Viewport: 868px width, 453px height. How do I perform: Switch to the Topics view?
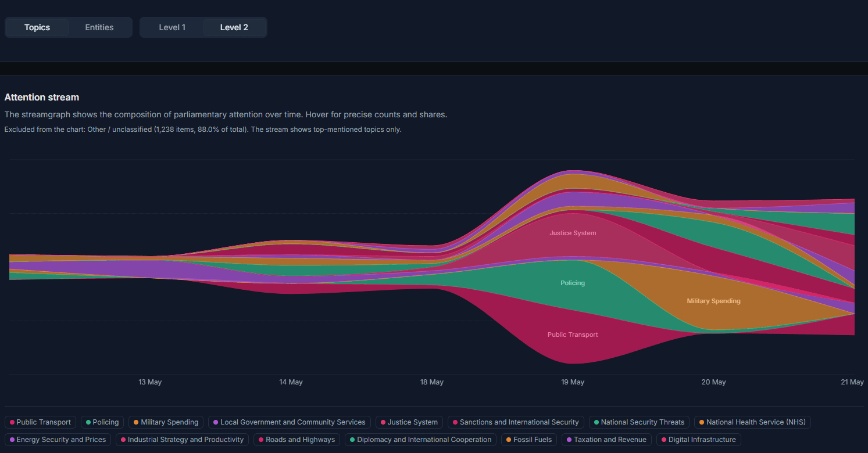37,27
